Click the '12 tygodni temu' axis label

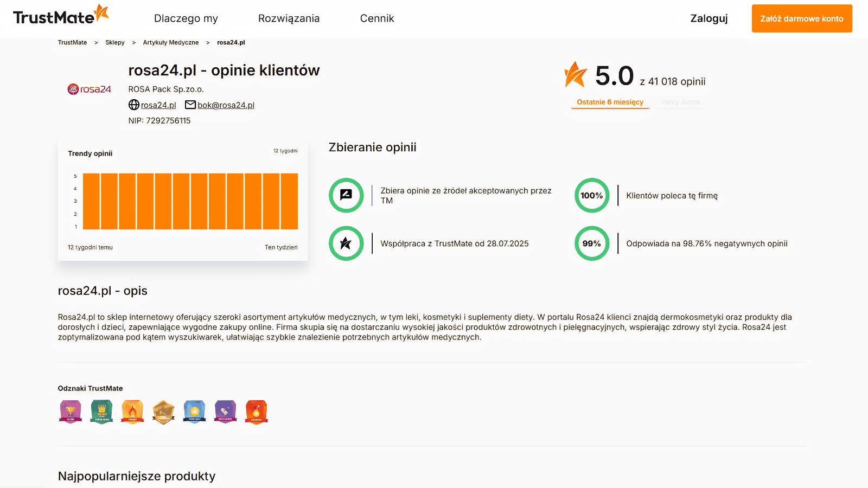pyautogui.click(x=90, y=247)
